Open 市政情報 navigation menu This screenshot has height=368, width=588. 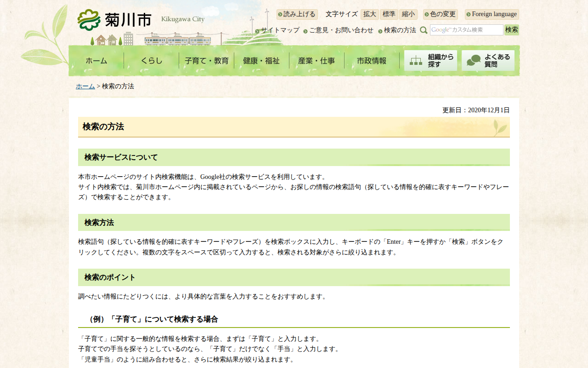372,61
